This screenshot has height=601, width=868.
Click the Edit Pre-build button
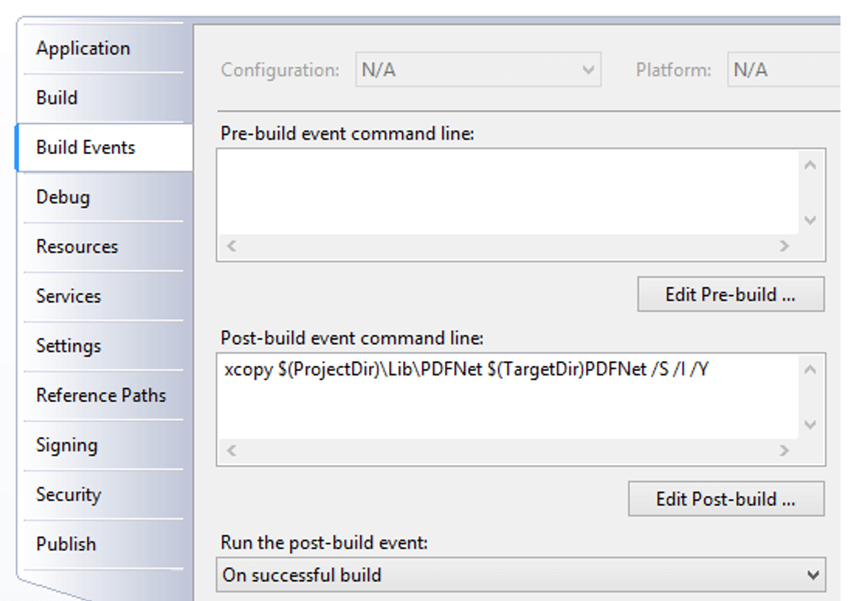point(731,294)
